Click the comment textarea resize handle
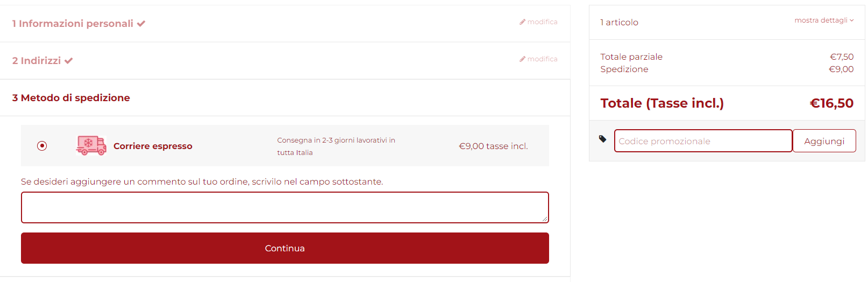The image size is (868, 282). click(x=545, y=219)
